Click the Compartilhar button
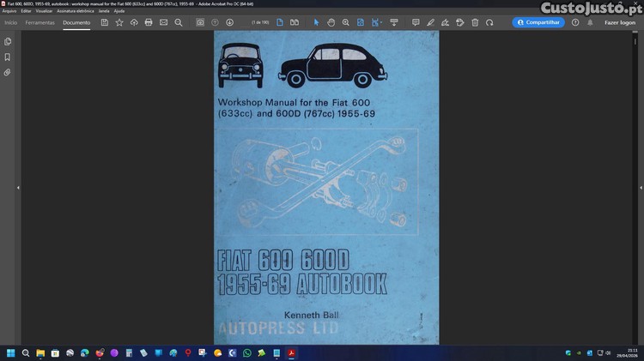Screen dimensions: 644x361 538,22
